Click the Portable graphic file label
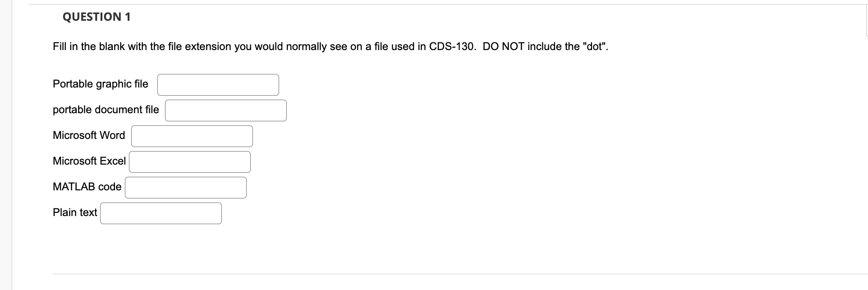This screenshot has height=290, width=868. coord(100,84)
